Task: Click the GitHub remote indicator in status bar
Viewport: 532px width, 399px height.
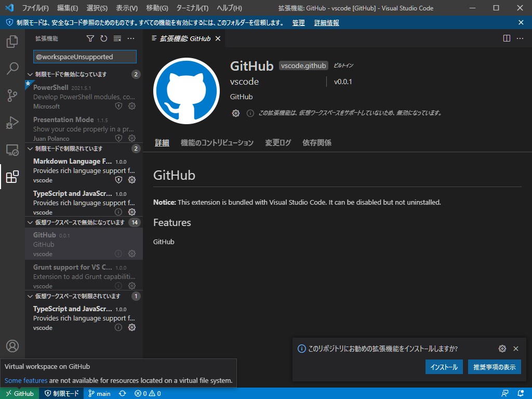Action: [19, 393]
